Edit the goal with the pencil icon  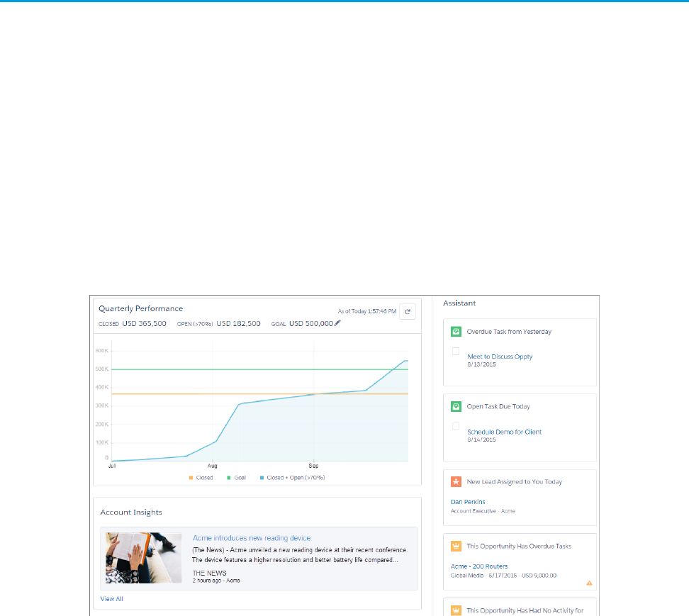point(337,323)
